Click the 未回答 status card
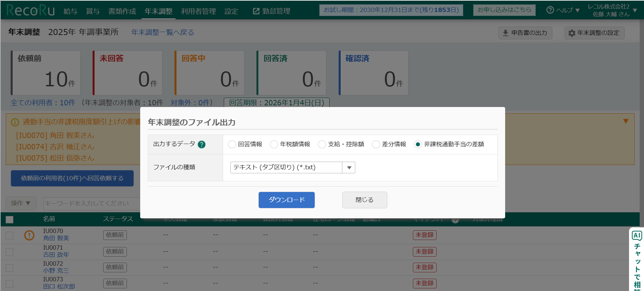Screen dimensions: 644x291 click(x=128, y=73)
